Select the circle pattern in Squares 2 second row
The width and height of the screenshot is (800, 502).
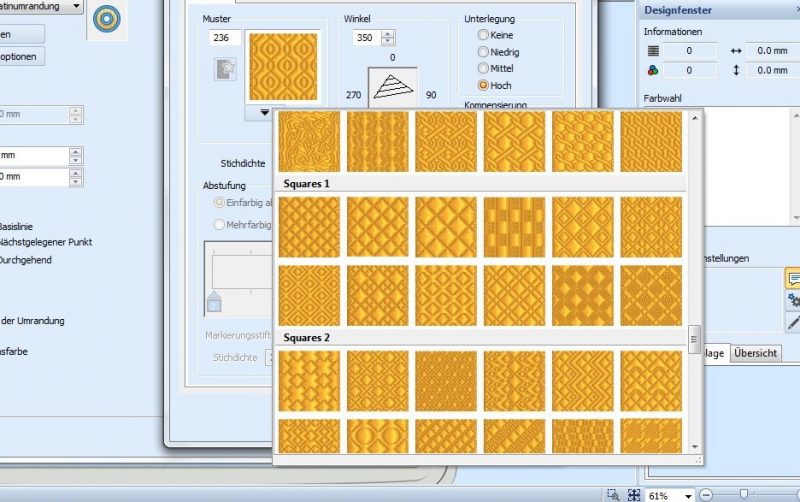click(378, 436)
